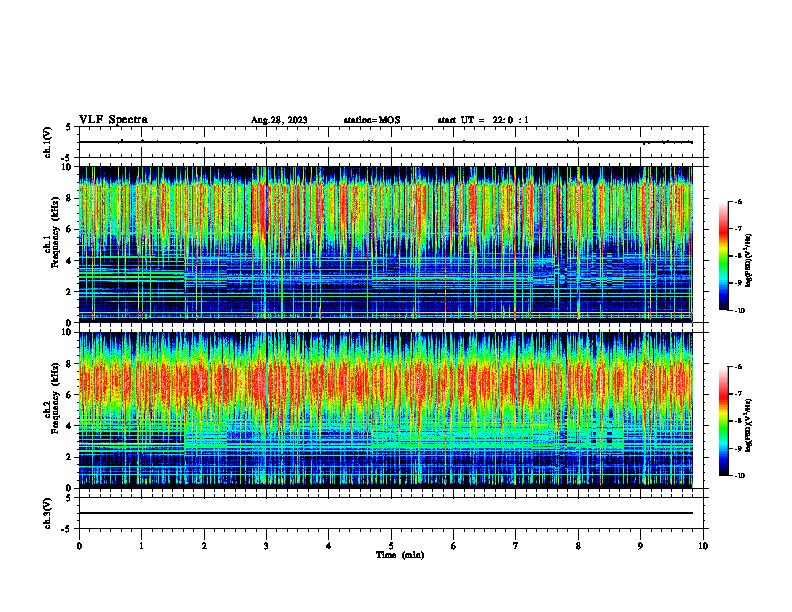Click inside the ch.1 spectrogram panel

coord(386,244)
